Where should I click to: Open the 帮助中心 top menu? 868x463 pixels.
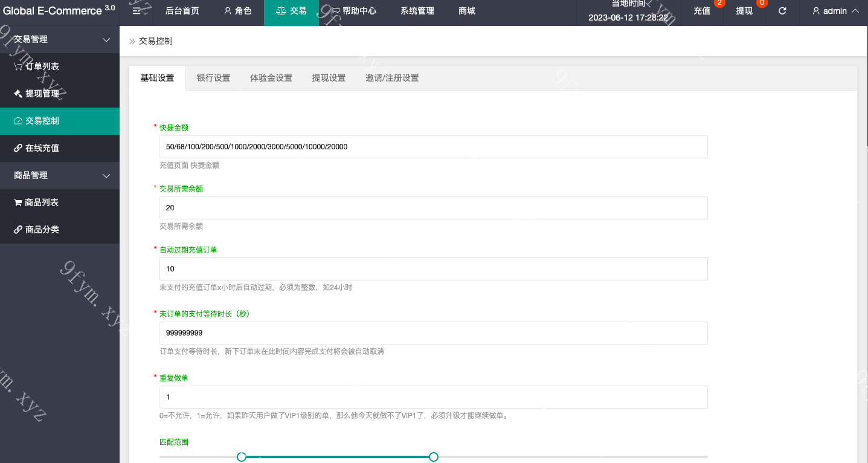pyautogui.click(x=353, y=11)
